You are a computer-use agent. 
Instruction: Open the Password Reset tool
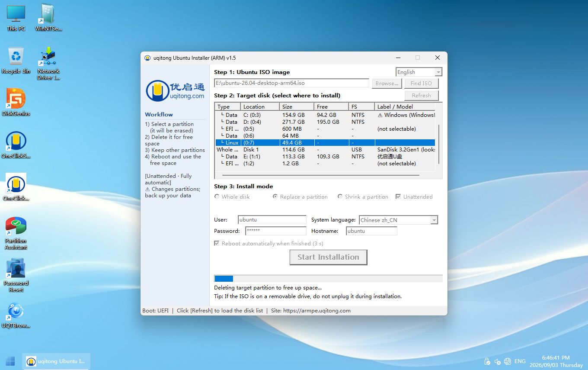pyautogui.click(x=16, y=276)
